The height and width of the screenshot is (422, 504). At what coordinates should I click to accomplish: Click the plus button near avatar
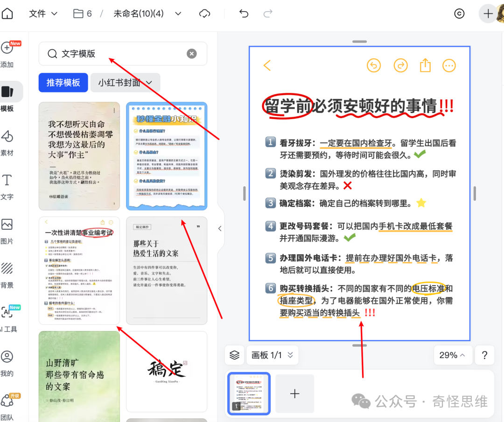(x=488, y=14)
